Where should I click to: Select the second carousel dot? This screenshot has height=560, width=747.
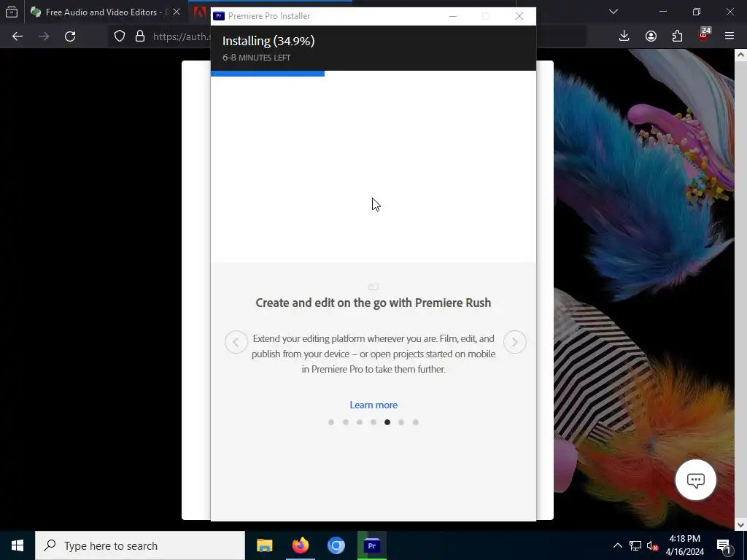pyautogui.click(x=345, y=422)
